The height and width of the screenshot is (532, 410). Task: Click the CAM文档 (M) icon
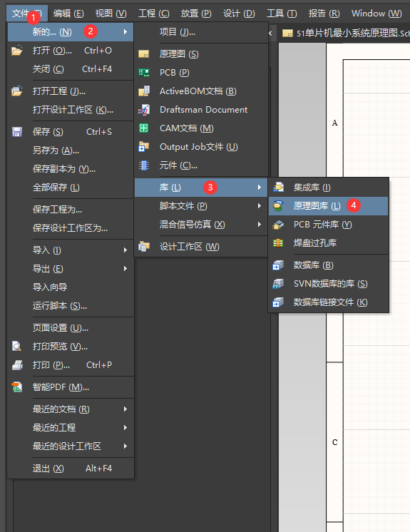click(x=144, y=128)
